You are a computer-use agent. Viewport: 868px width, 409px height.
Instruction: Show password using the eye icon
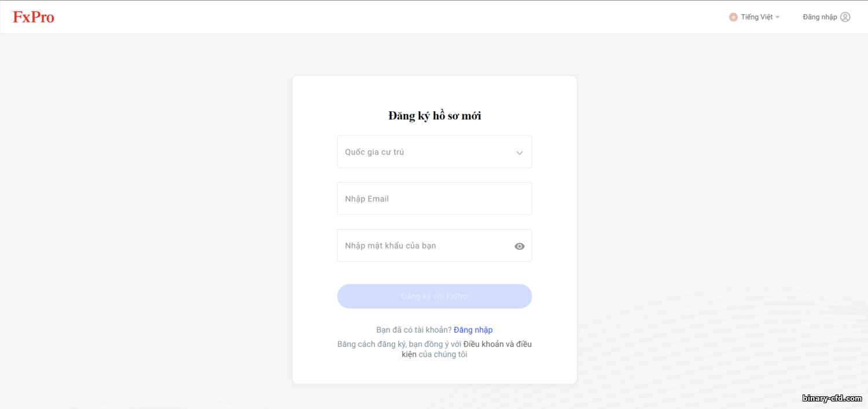tap(520, 246)
